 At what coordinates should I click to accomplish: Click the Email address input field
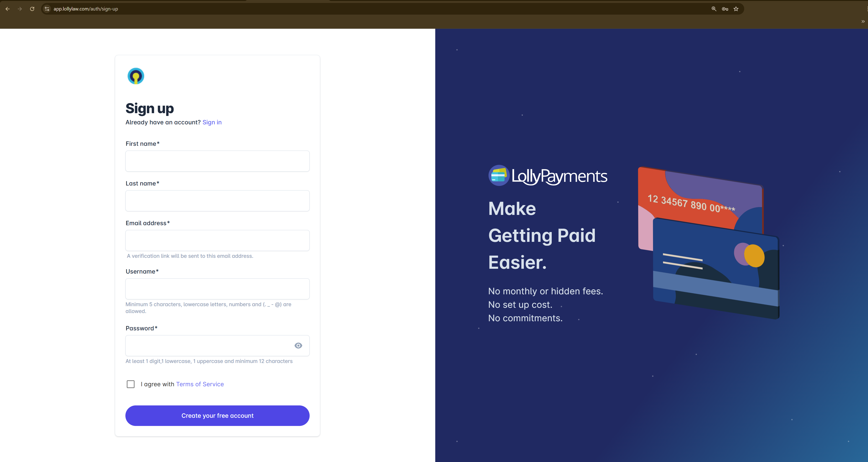point(217,240)
